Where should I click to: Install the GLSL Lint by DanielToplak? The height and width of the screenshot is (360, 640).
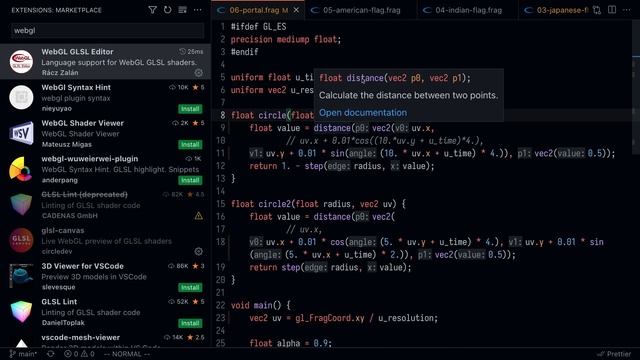point(190,323)
